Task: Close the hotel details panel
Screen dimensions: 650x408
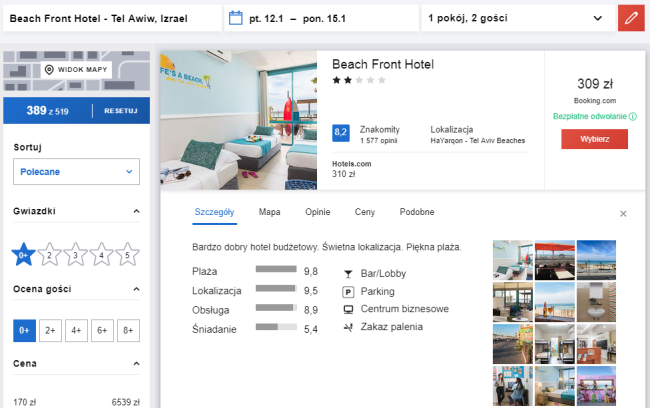Action: (623, 213)
